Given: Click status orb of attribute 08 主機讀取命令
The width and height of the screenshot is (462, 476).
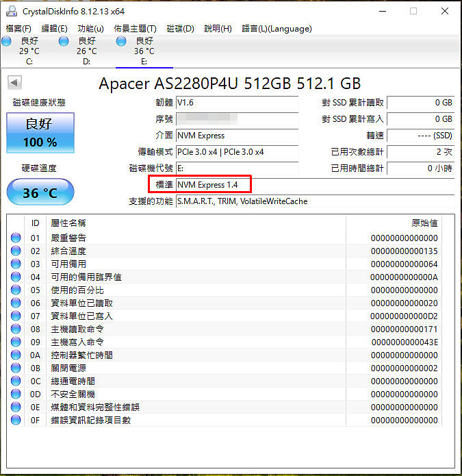Looking at the screenshot, I should click(x=16, y=329).
